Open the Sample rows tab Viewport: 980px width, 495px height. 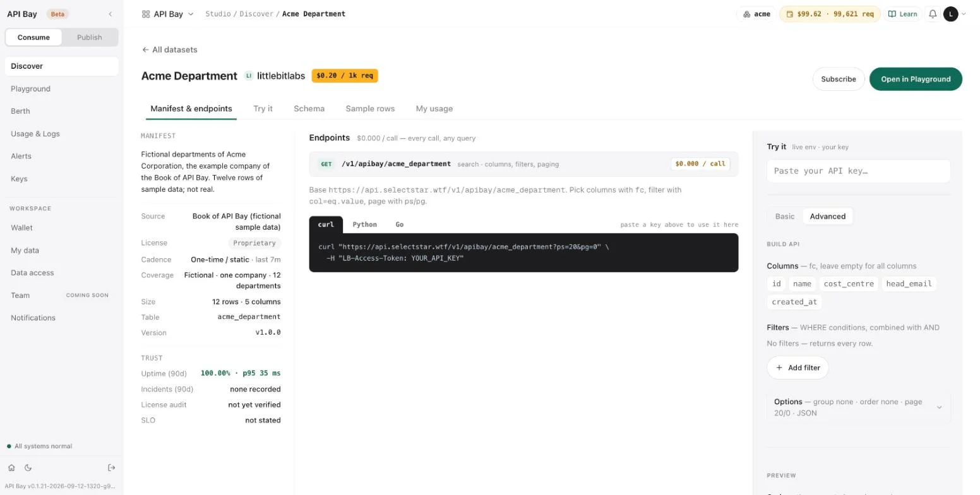(x=370, y=109)
